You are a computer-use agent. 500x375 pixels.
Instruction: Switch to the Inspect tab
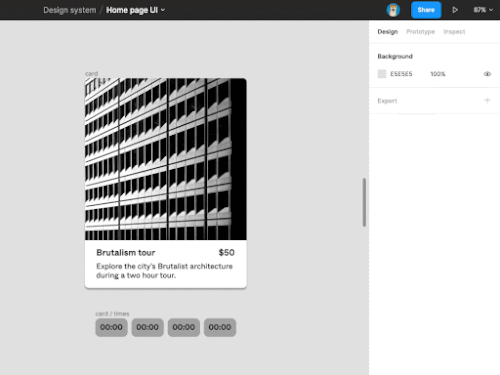click(x=454, y=32)
